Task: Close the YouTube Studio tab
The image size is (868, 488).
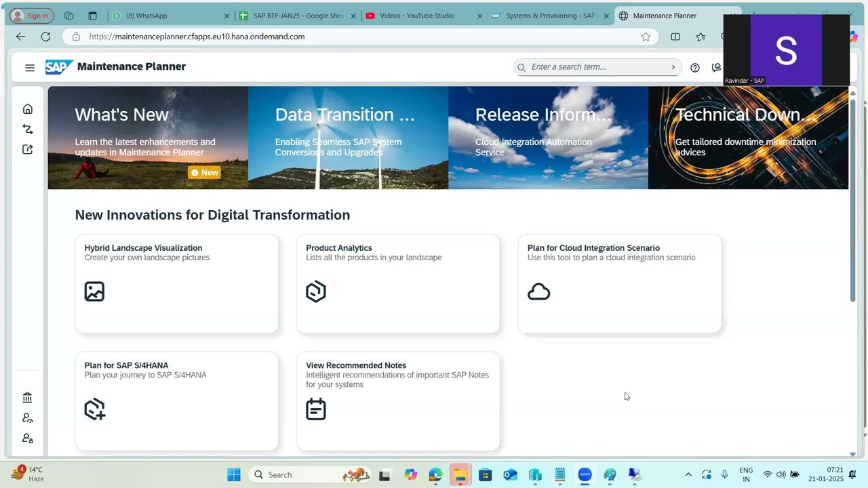Action: [479, 16]
